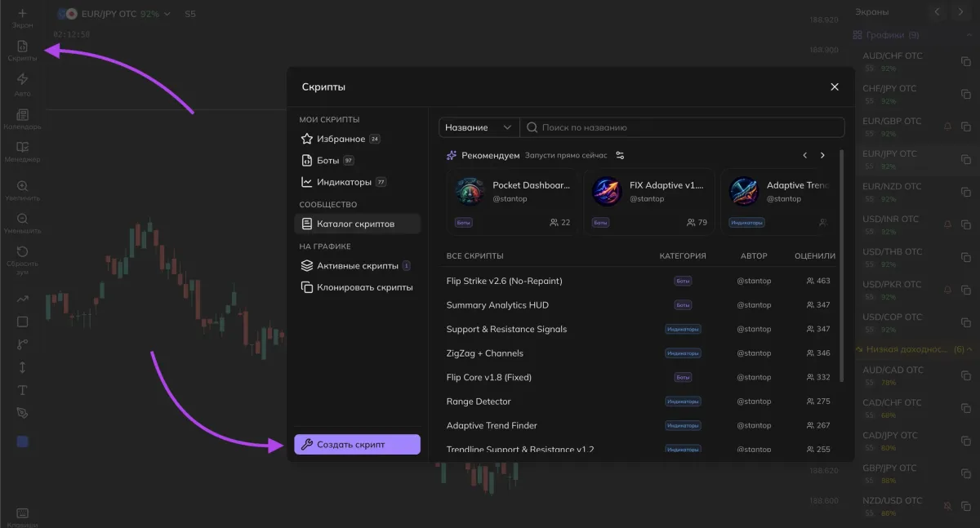
Task: Select the rectangle drawing tool
Action: pos(22,322)
